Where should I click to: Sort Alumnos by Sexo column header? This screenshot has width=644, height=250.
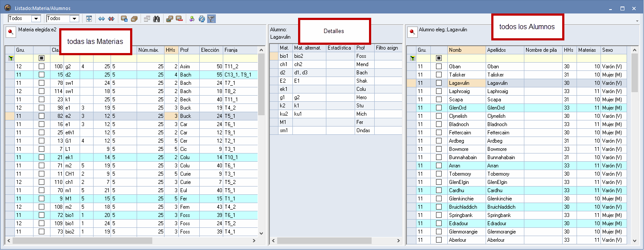coord(614,50)
